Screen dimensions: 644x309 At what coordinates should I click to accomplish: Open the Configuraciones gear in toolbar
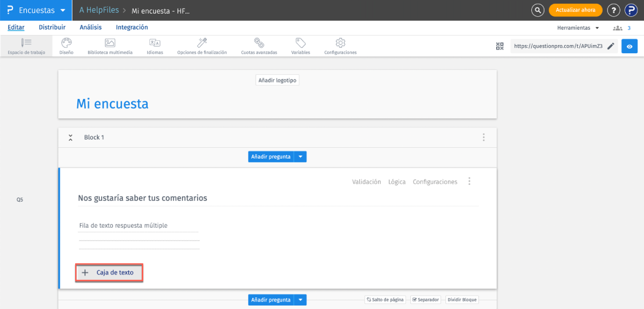tap(340, 46)
